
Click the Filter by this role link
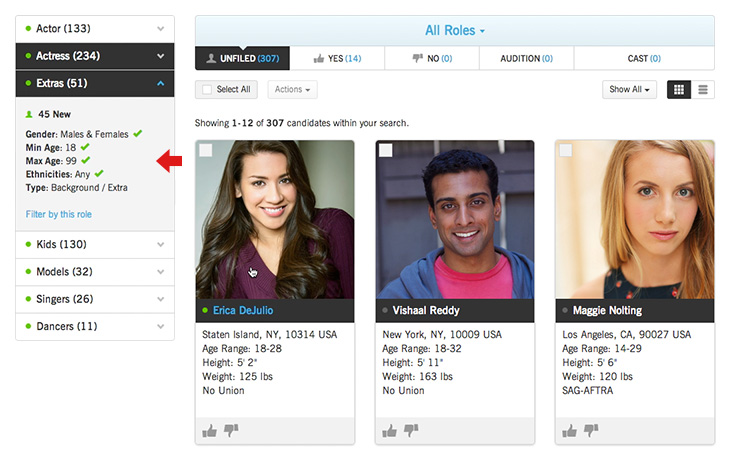(59, 214)
